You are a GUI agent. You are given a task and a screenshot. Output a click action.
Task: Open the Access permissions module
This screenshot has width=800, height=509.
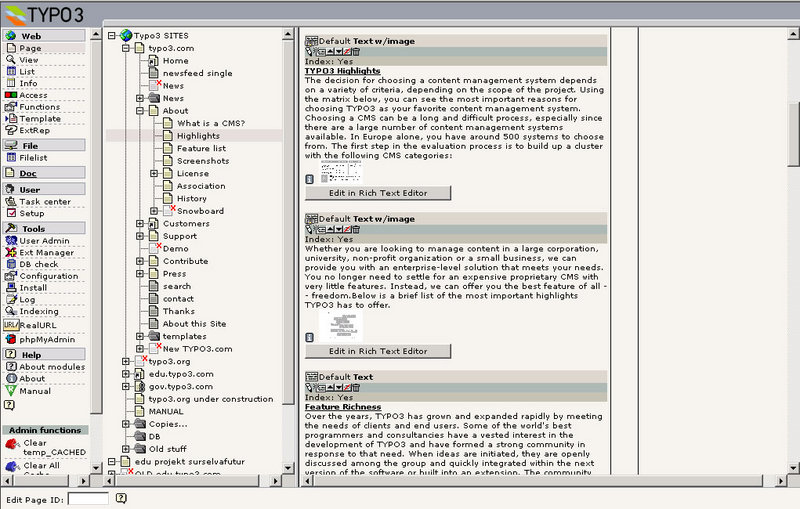[33, 95]
